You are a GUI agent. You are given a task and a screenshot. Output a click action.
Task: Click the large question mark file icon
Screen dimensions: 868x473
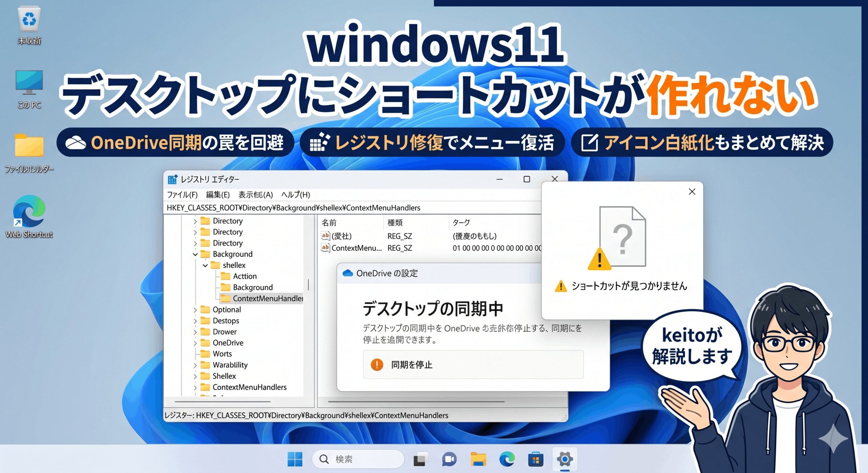coord(623,236)
